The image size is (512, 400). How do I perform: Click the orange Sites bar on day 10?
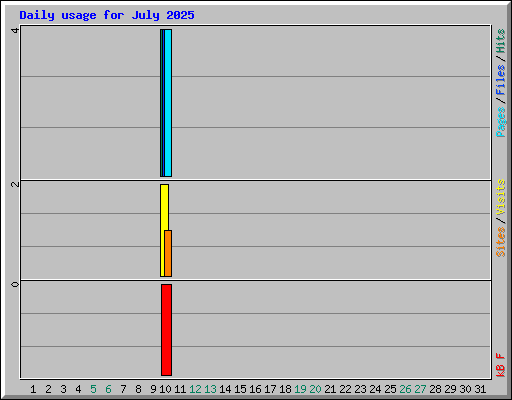[168, 253]
